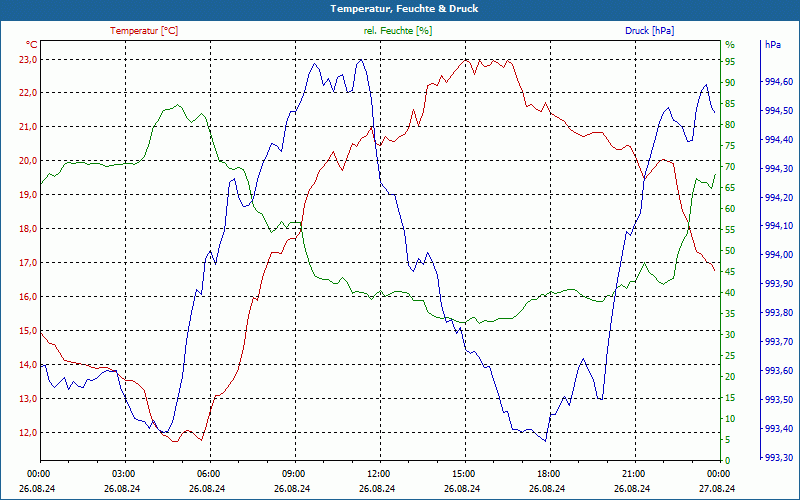Click the '75' tick on the humidity axis
The image size is (800, 500).
pyautogui.click(x=730, y=146)
